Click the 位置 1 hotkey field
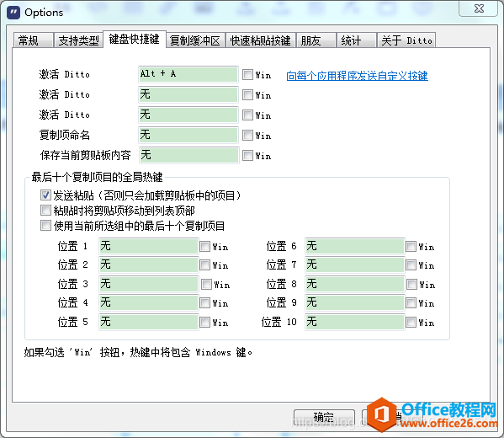 click(x=148, y=247)
